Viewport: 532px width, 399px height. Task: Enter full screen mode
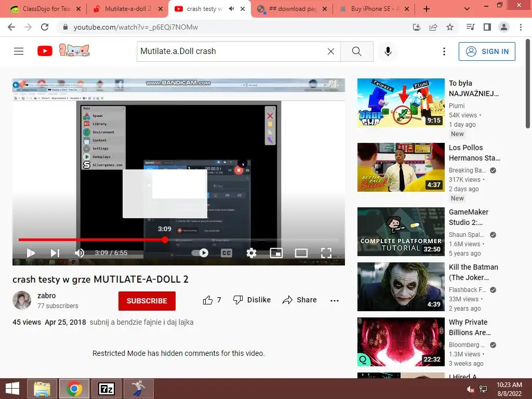tap(326, 253)
